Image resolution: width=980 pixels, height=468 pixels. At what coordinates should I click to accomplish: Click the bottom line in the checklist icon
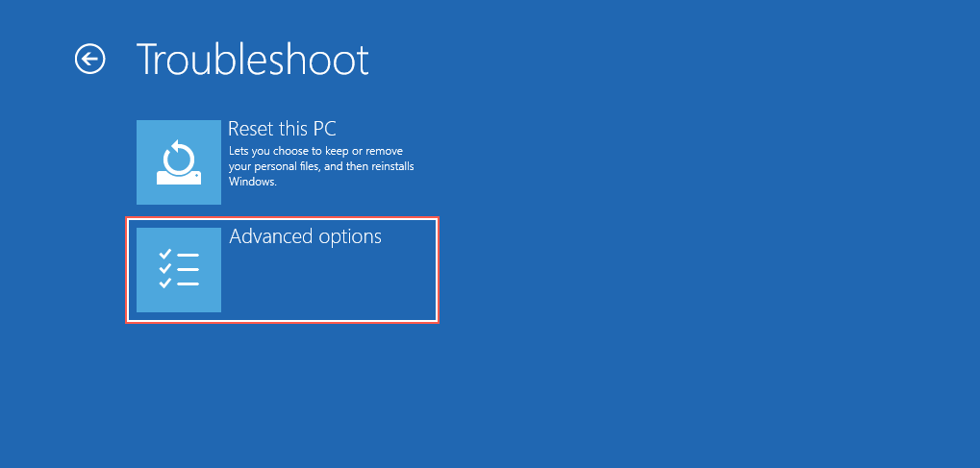pos(188,284)
